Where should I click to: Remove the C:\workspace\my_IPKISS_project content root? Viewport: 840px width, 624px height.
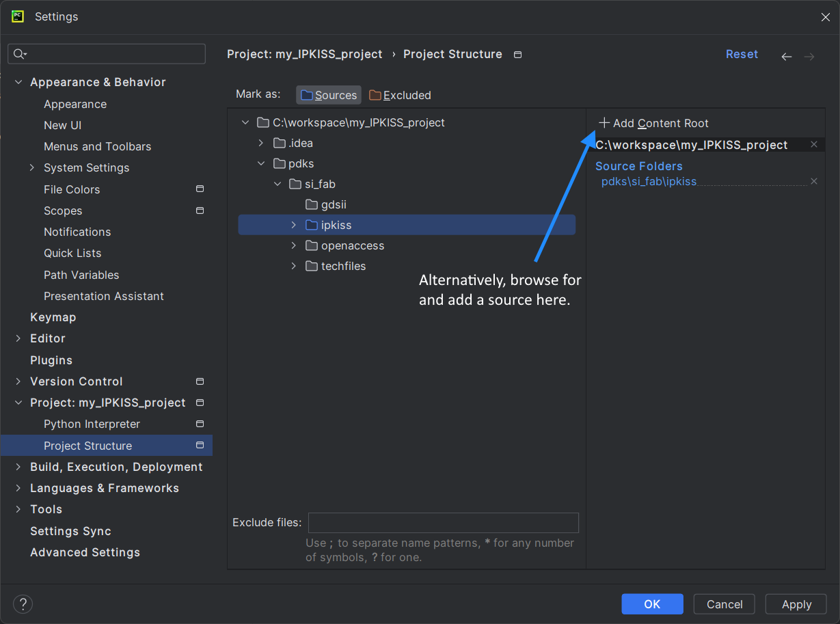coord(813,145)
